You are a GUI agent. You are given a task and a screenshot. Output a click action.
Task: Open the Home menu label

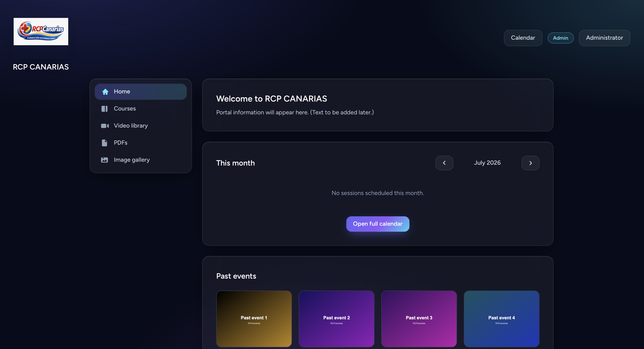pos(122,92)
